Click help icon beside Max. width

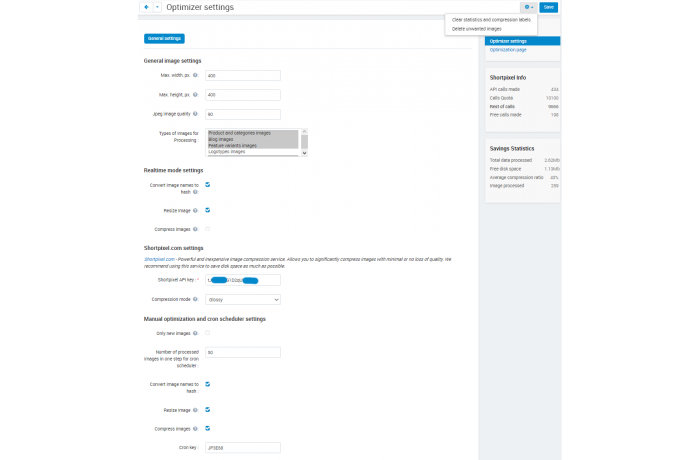click(x=195, y=75)
